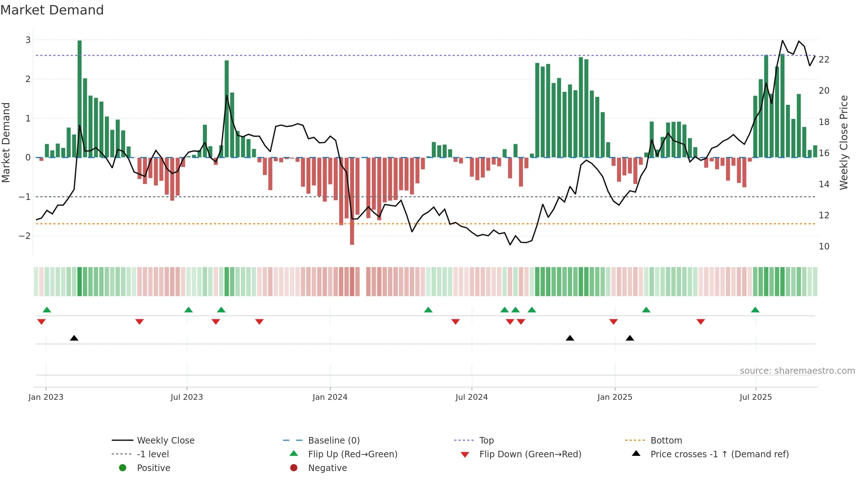Click the red Flip Down legend triangle

tap(465, 455)
